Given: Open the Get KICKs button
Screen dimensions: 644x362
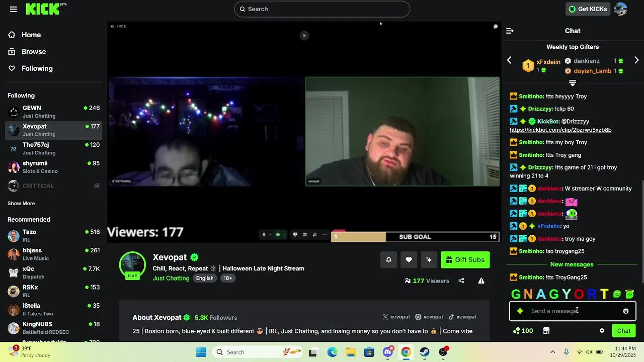Looking at the screenshot, I should (x=588, y=9).
